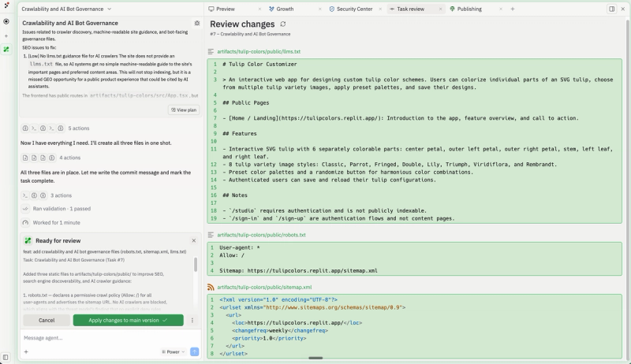Apply changes to main version
The width and height of the screenshot is (631, 364).
128,320
